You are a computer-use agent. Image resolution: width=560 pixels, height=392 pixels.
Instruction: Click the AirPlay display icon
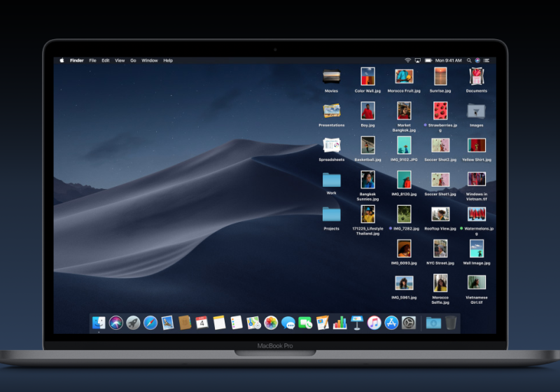[417, 60]
